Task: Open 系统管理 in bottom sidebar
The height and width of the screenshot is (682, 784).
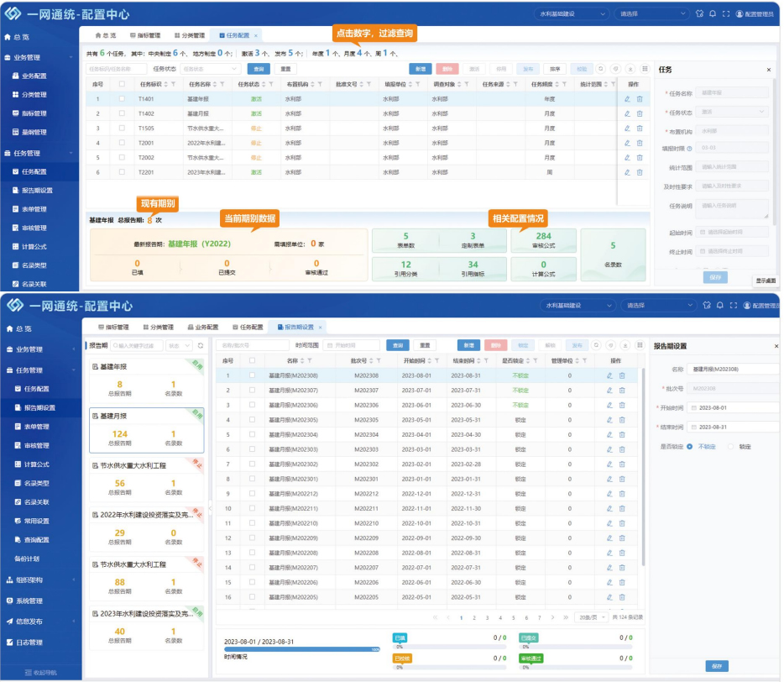Action: (29, 601)
